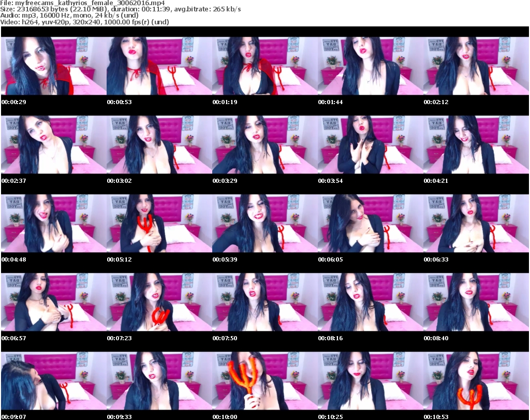Select the thumbnail frame at 00:00:53

pos(159,66)
